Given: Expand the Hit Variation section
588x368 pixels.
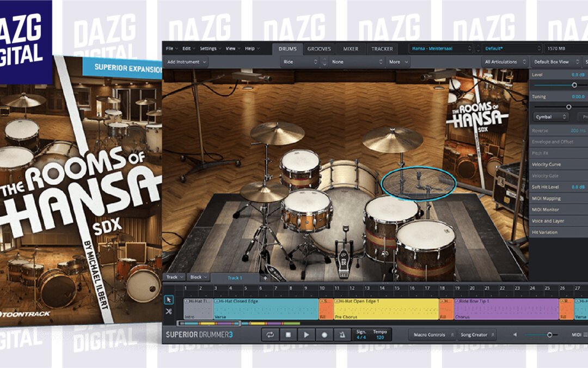Looking at the screenshot, I should (x=559, y=232).
